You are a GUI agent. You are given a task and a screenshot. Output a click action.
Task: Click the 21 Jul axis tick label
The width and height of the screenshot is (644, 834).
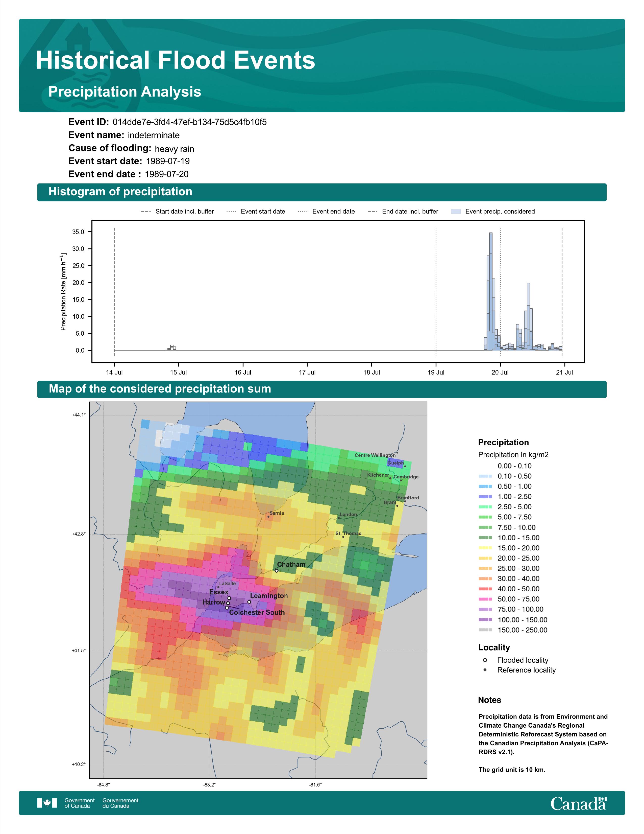(564, 372)
